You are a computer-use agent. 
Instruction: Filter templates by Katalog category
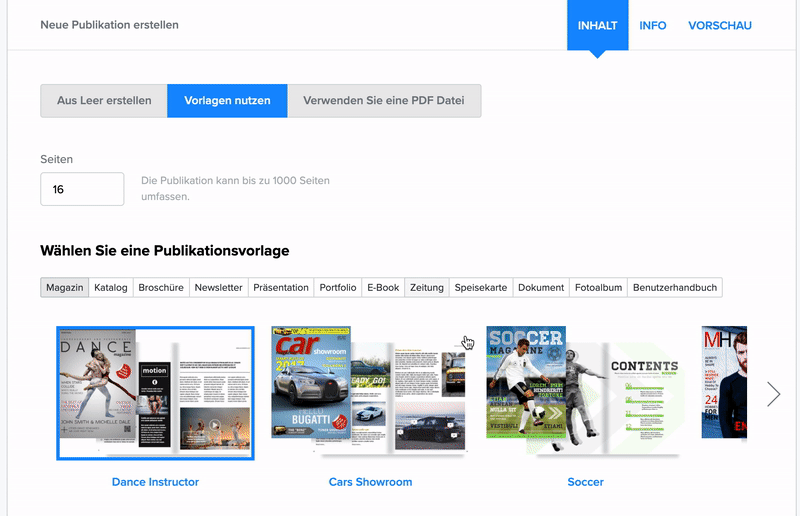[x=111, y=288]
